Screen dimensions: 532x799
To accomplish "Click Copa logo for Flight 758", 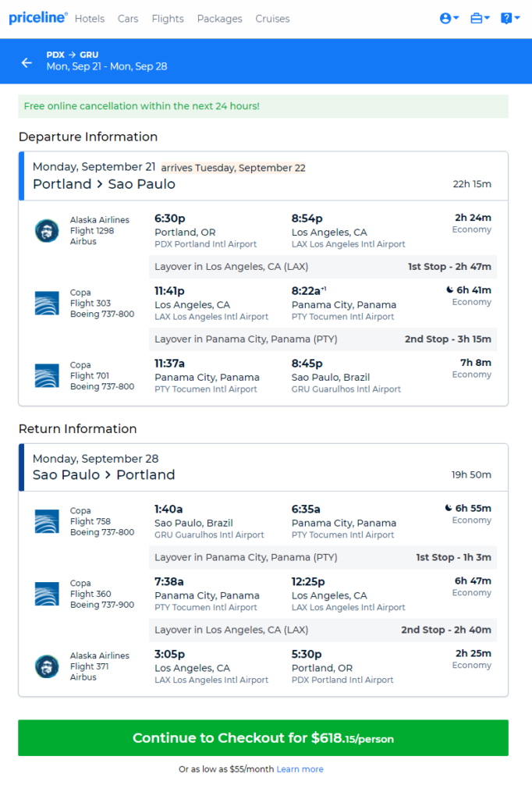I will point(47,521).
